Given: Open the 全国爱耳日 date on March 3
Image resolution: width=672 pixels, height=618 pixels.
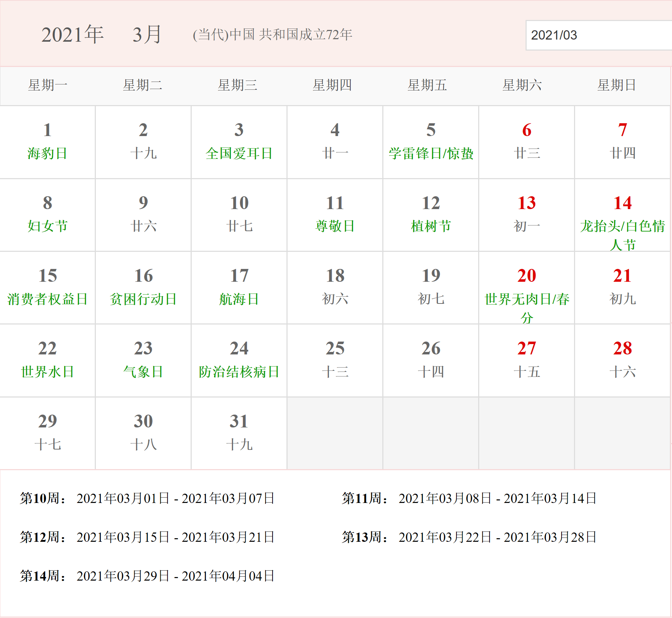Looking at the screenshot, I should [x=239, y=142].
